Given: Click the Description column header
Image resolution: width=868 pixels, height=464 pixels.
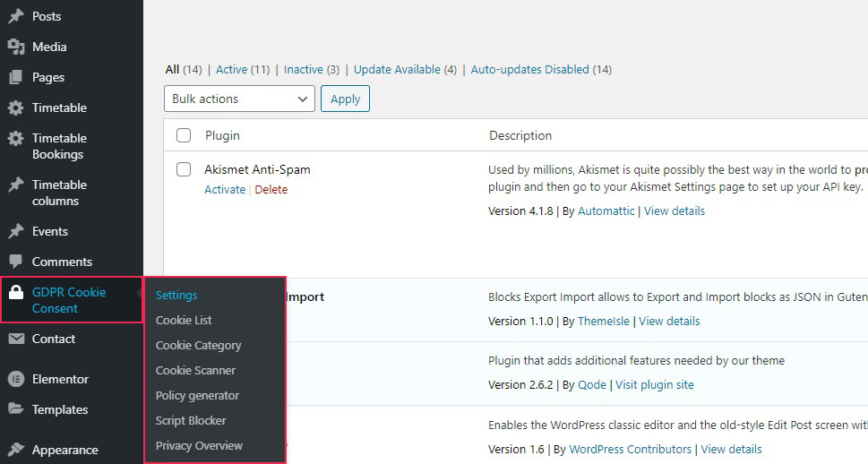Looking at the screenshot, I should [520, 135].
